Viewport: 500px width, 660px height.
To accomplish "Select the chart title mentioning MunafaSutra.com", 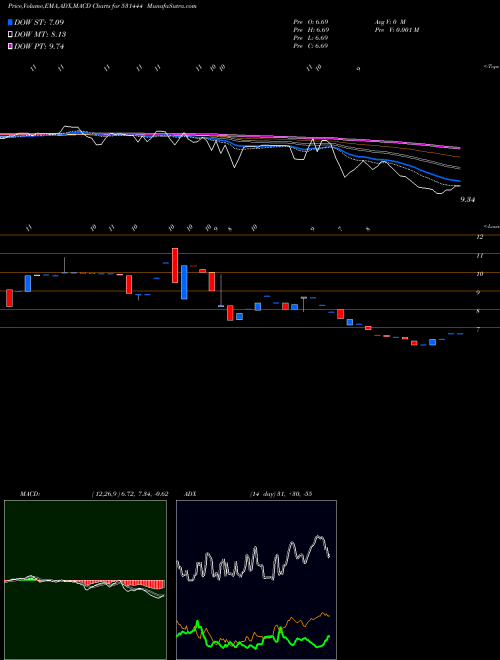I will (x=102, y=6).
